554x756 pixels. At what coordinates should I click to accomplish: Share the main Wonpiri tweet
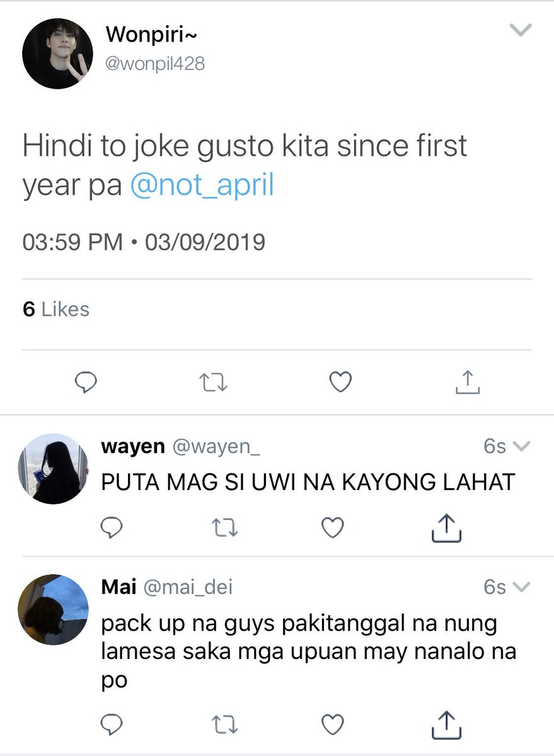coord(468,382)
